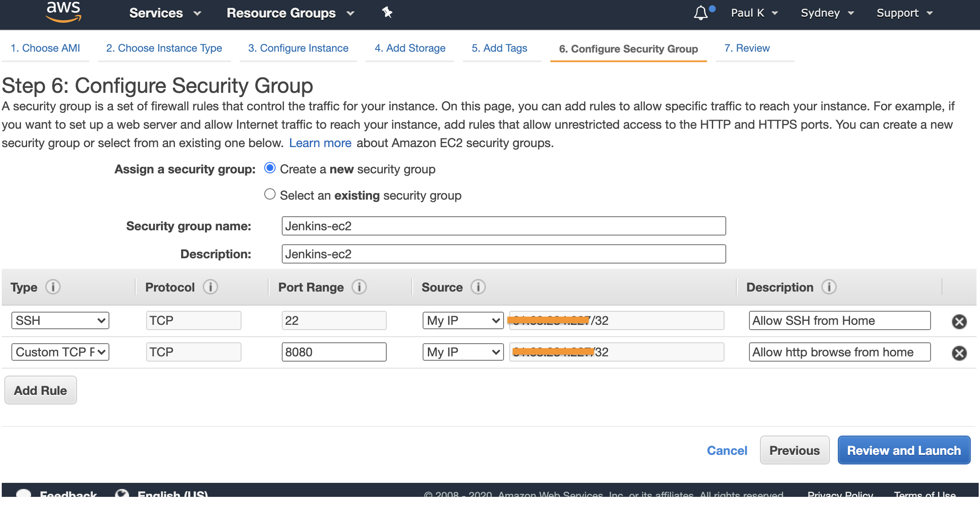Remove the Custom TCP 8080 rule row
The width and height of the screenshot is (980, 510).
click(x=959, y=353)
